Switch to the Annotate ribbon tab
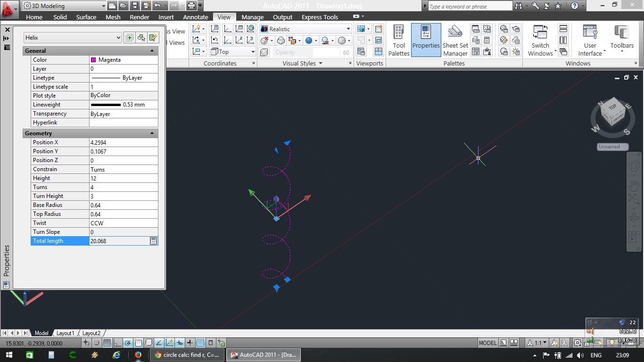Screen dimensions: 644x362 coord(196,17)
